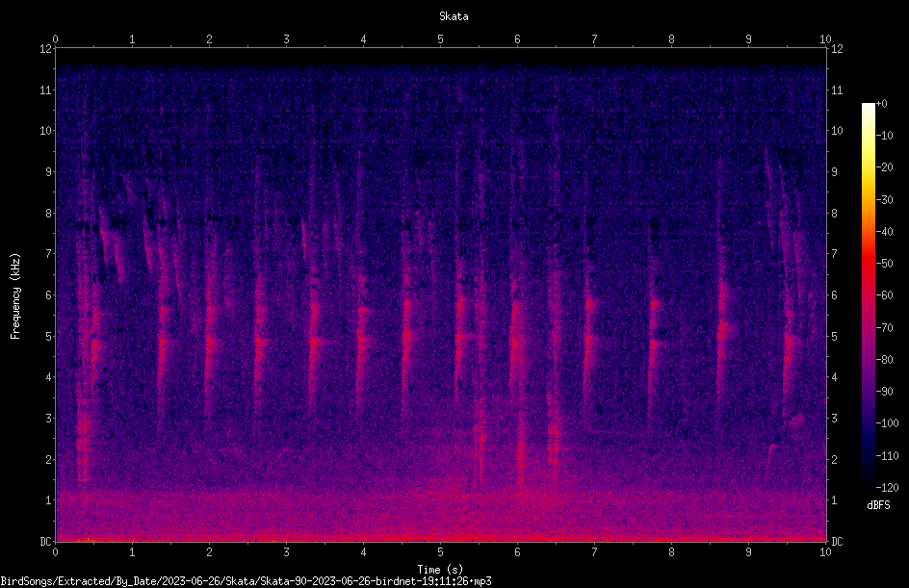Click the "9" label on the left frequency axis
Viewport: 909px width, 588px height.
tap(49, 172)
